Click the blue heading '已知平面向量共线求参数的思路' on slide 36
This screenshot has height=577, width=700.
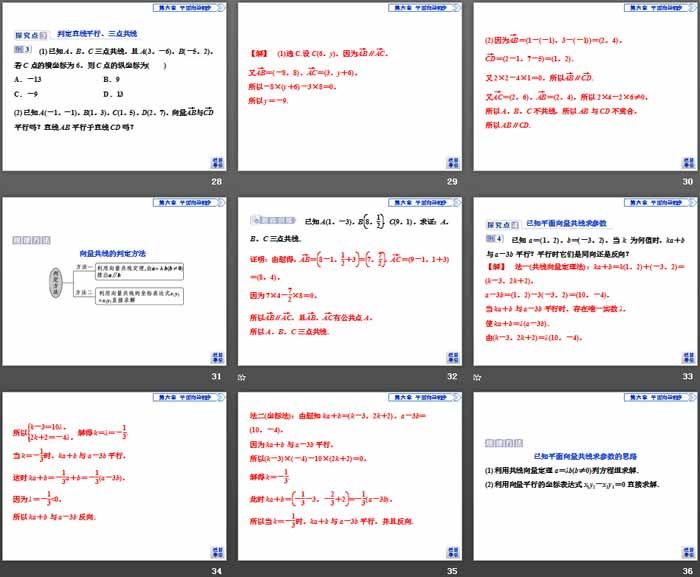tap(585, 456)
